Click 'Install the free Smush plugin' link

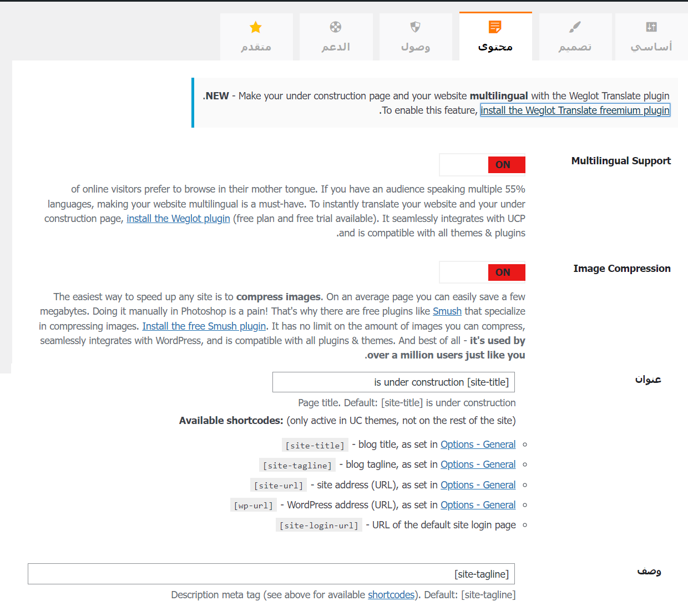[x=204, y=326]
